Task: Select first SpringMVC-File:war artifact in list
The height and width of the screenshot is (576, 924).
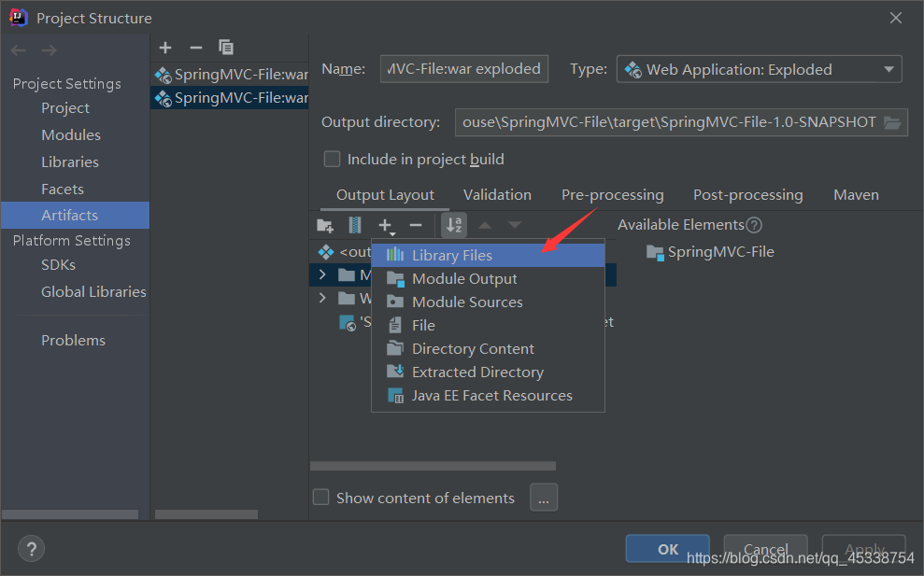Action: pos(230,74)
